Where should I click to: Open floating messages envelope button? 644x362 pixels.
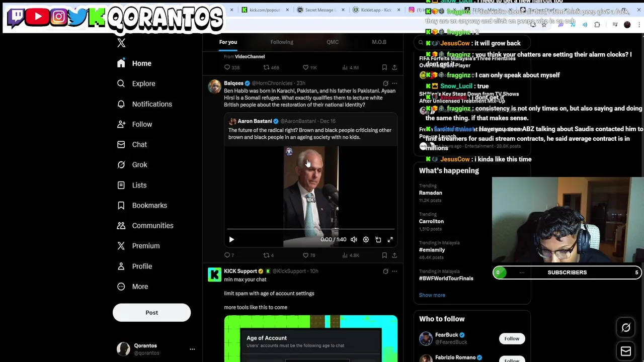[626, 351]
